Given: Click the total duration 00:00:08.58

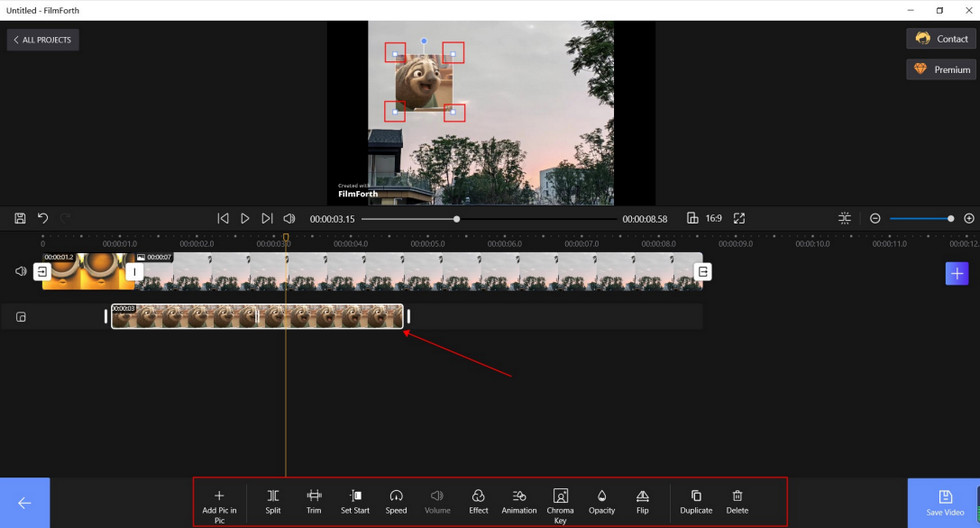Looking at the screenshot, I should click(x=644, y=219).
